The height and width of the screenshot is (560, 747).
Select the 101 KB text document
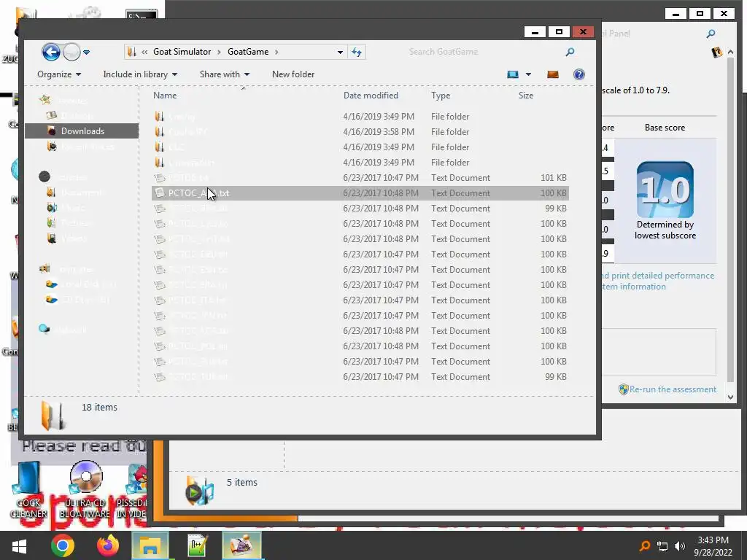pyautogui.click(x=360, y=178)
